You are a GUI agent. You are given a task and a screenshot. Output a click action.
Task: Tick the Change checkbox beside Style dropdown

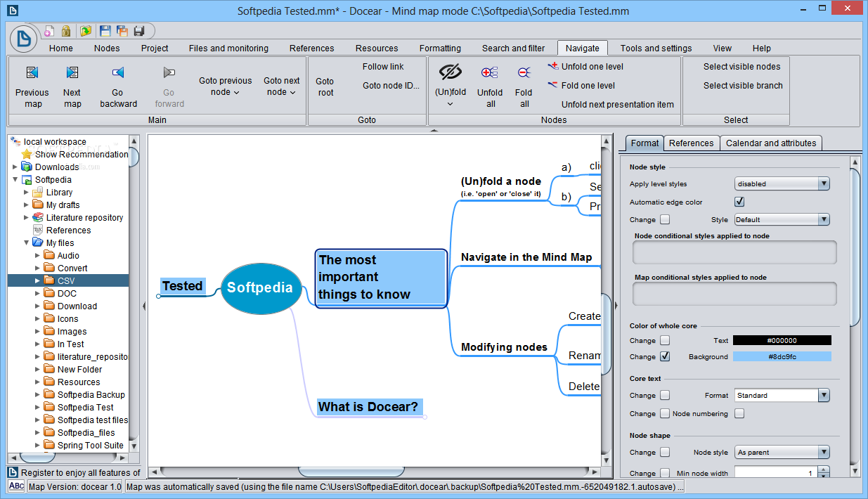pyautogui.click(x=665, y=220)
